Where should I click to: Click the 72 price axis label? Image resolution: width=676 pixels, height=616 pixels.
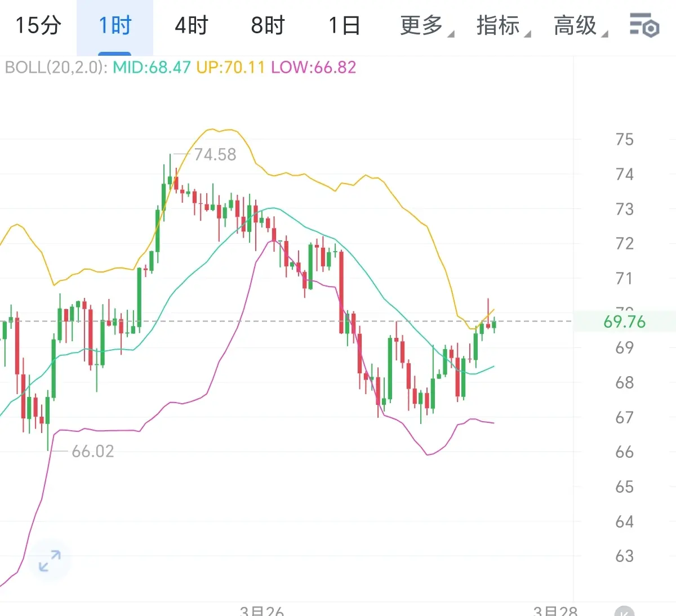[x=624, y=244]
